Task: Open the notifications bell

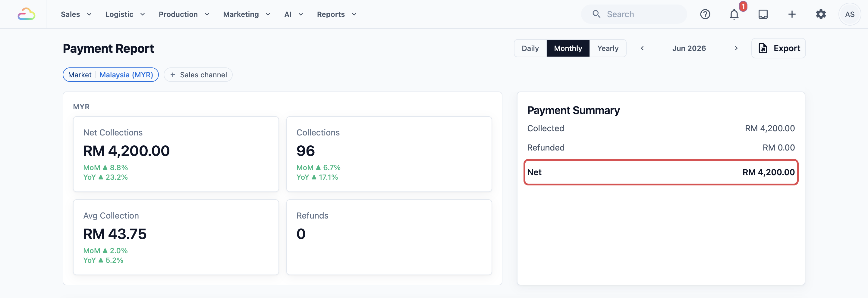Action: pos(734,14)
